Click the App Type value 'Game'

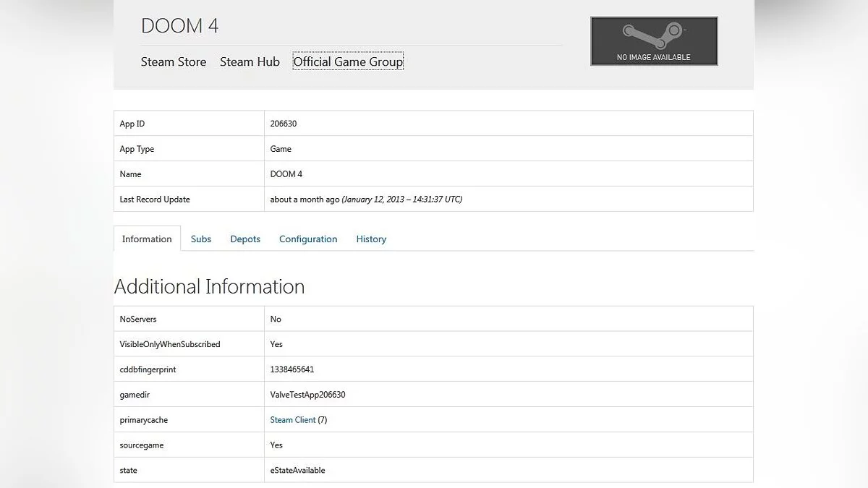pyautogui.click(x=281, y=149)
